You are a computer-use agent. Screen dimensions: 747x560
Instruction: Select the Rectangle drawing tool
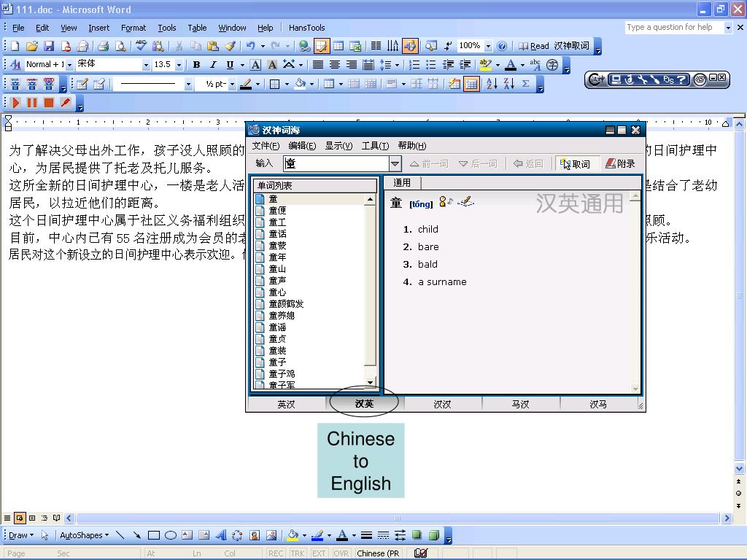(x=153, y=535)
